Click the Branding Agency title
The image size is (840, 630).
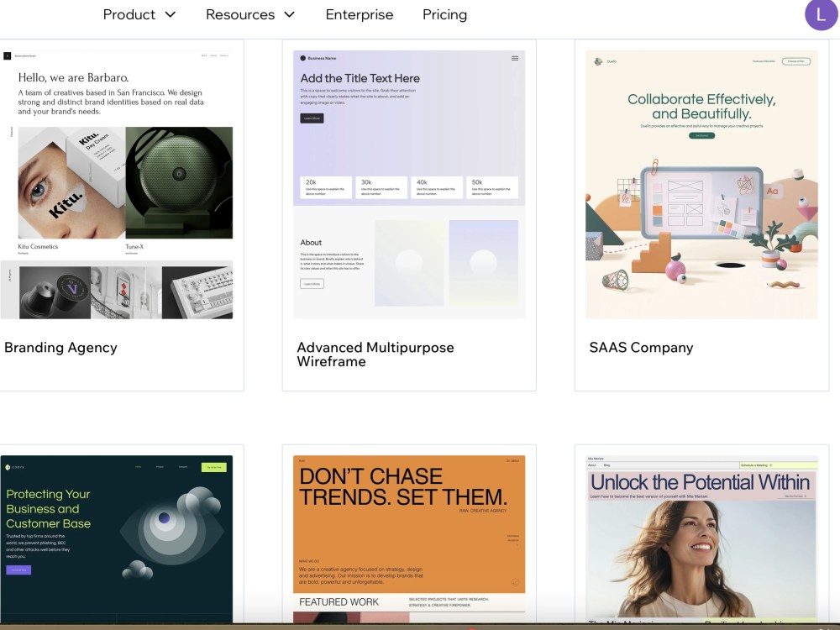(x=60, y=348)
